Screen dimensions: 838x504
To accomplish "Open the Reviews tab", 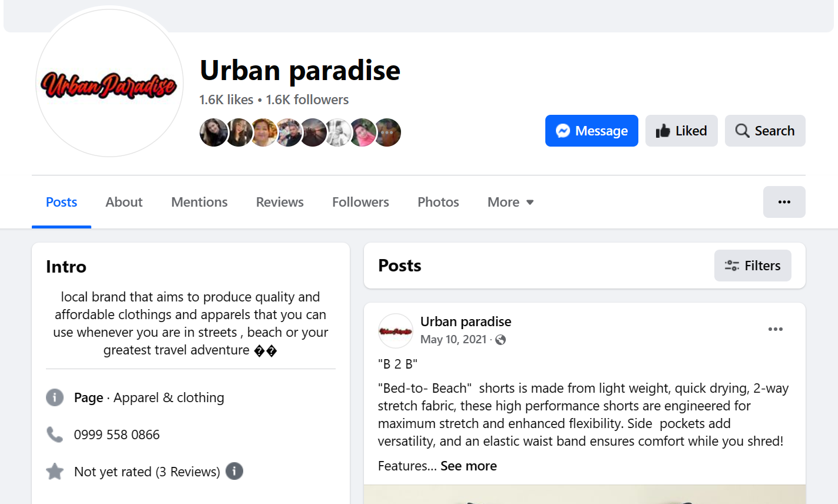I will coord(280,202).
